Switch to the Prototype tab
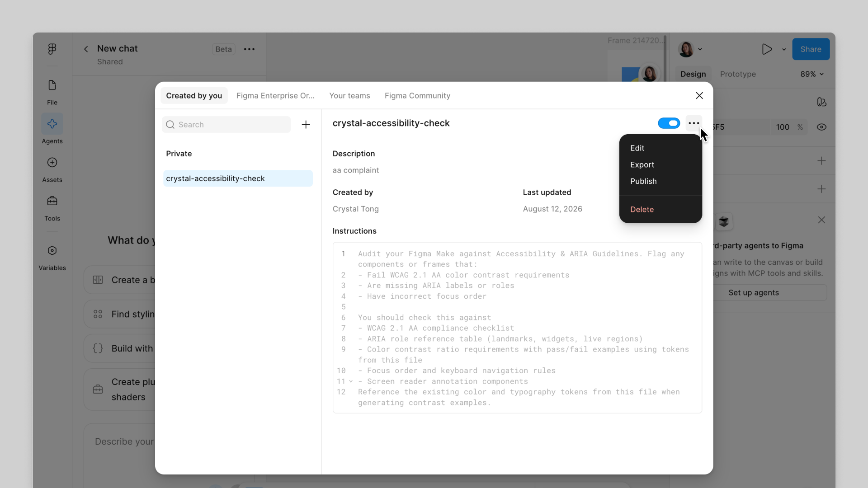Image resolution: width=868 pixels, height=488 pixels. click(x=738, y=74)
